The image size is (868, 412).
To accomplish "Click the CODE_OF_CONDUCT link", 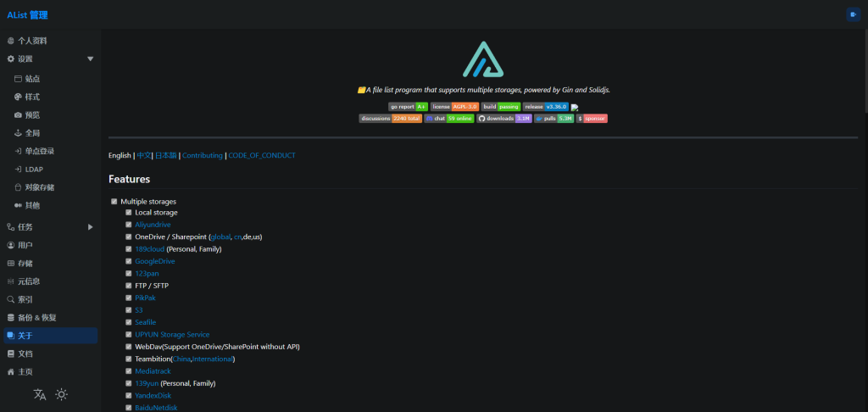I will click(262, 156).
